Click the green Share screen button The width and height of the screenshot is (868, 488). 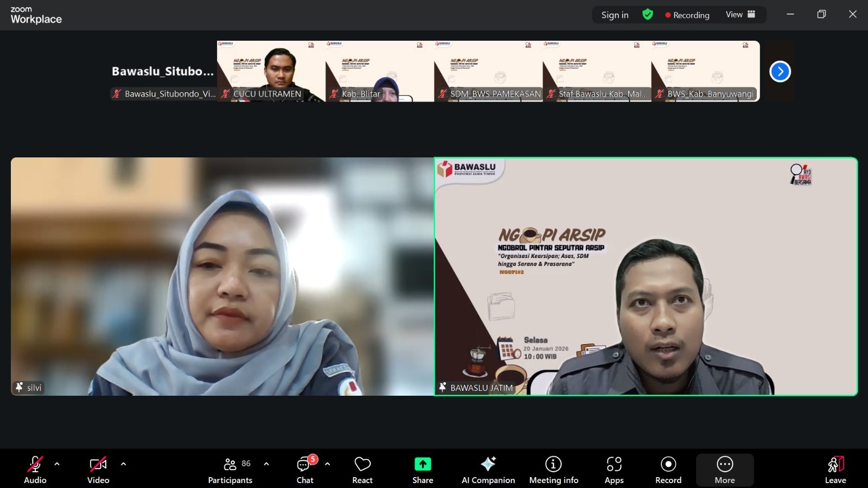tap(423, 470)
